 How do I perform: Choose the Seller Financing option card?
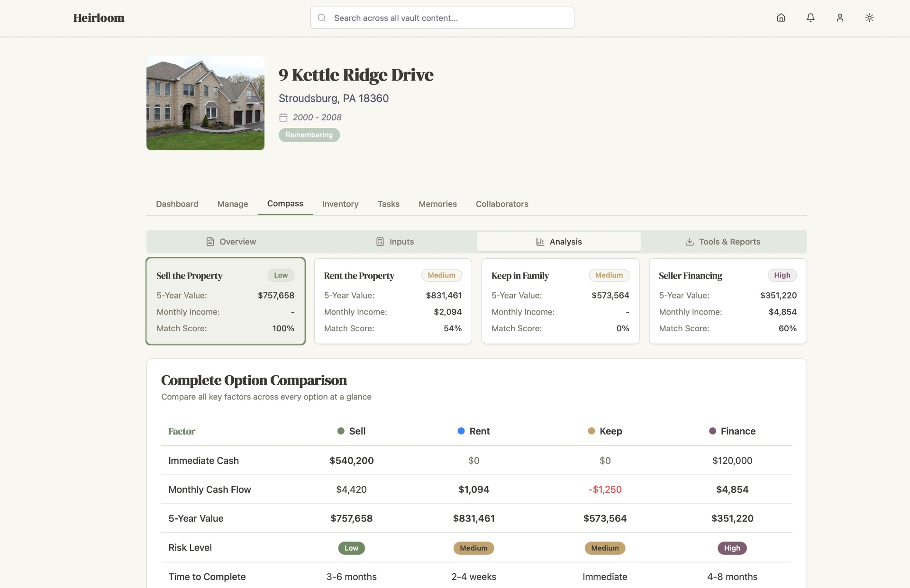728,301
